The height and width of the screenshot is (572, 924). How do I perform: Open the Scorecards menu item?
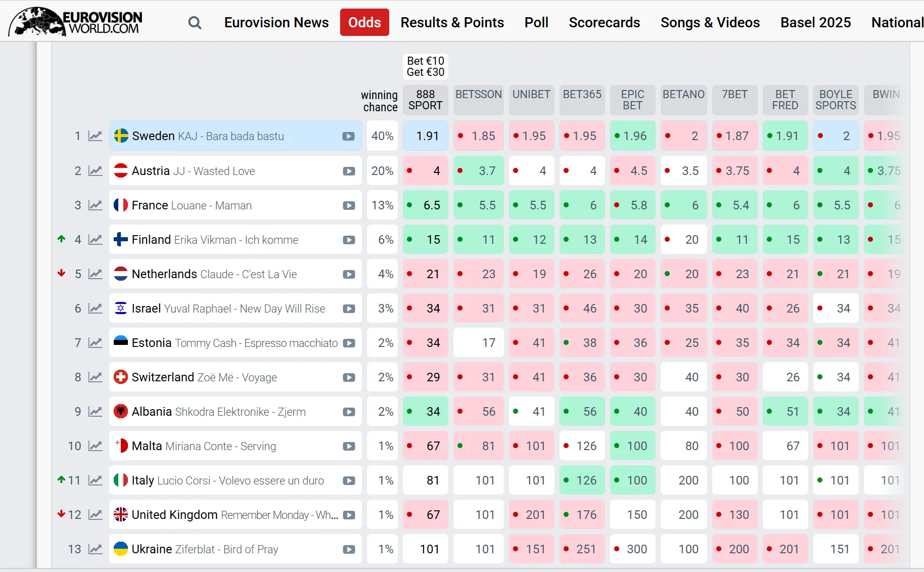click(604, 23)
